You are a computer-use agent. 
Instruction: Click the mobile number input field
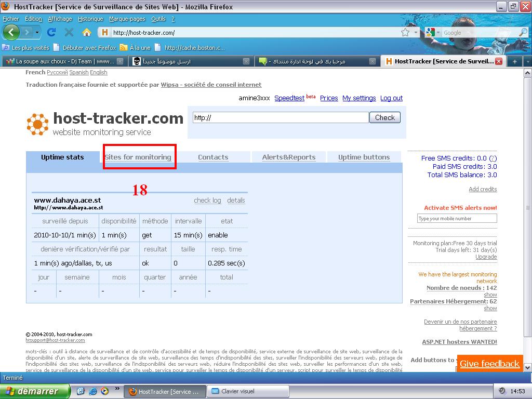pos(457,219)
